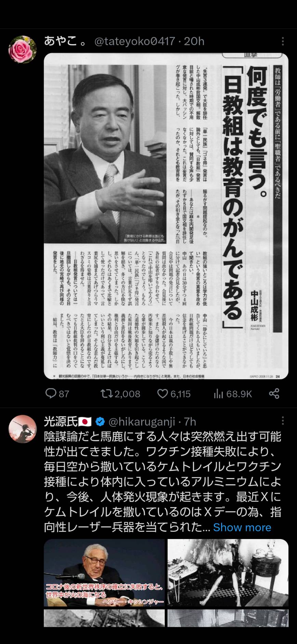Click display name 光源氏
This screenshot has height=644, width=297.
pos(61,422)
